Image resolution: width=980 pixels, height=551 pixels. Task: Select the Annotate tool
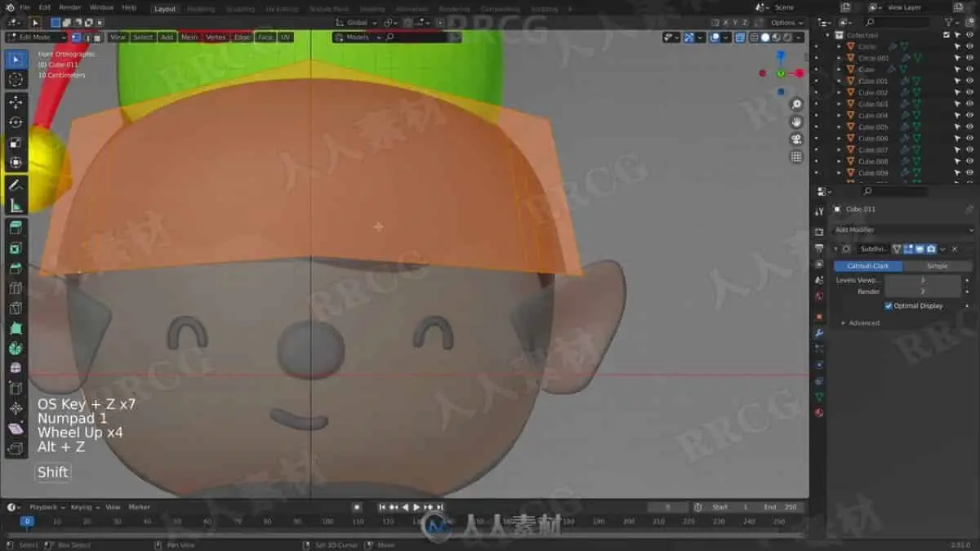(16, 185)
